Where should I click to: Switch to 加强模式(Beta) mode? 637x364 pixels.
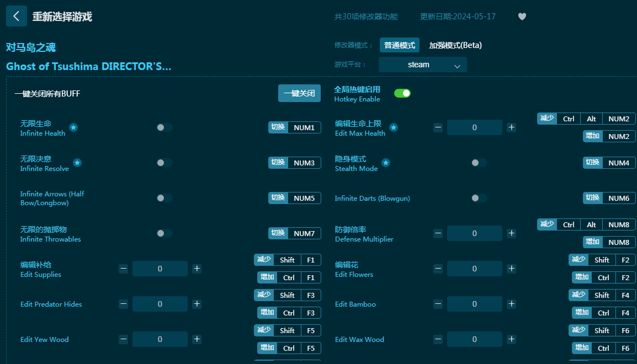(x=455, y=45)
